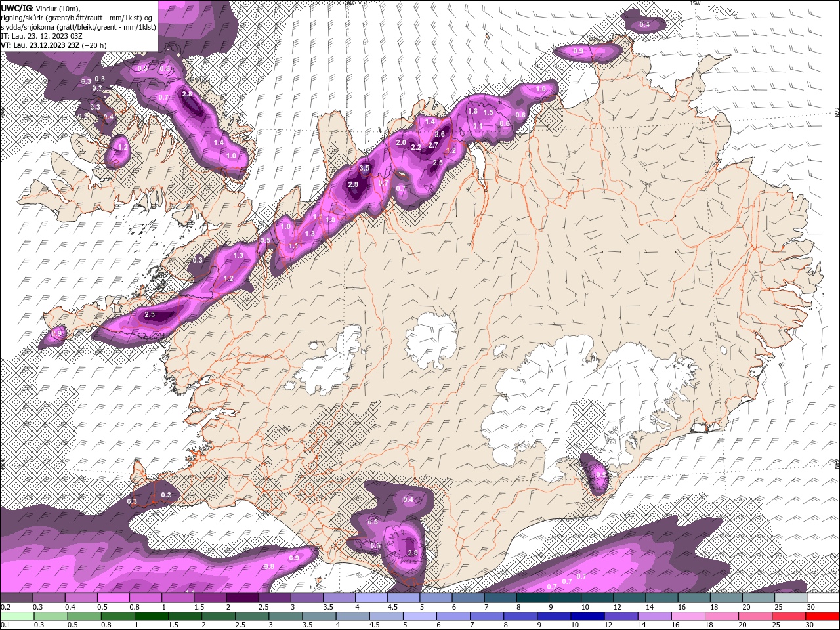The height and width of the screenshot is (630, 840).
Task: Pick the white swatch ending the snow legend
Action: (823, 598)
